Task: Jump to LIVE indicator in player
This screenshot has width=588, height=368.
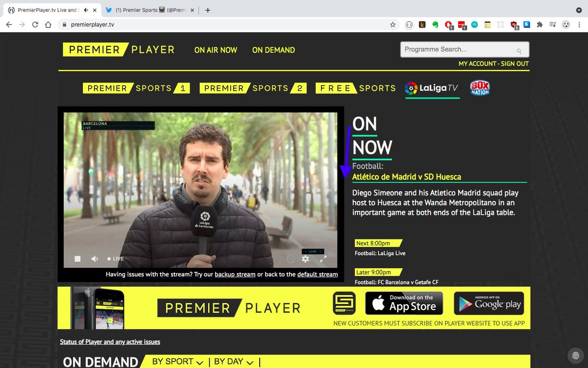Action: tap(116, 259)
